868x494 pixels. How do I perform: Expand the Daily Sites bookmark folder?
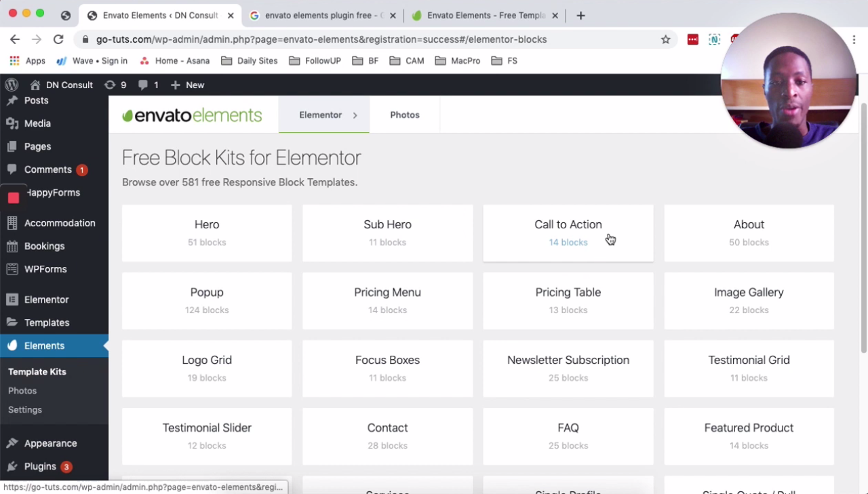click(x=249, y=60)
